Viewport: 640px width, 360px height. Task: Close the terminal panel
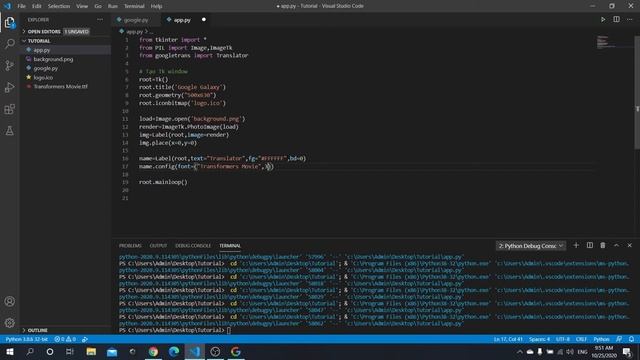(629, 245)
